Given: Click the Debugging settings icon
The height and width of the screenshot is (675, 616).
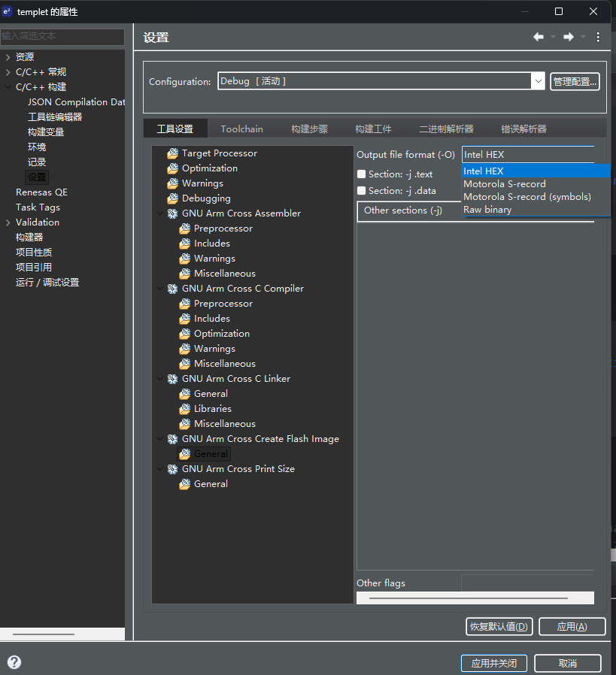Looking at the screenshot, I should [x=173, y=198].
